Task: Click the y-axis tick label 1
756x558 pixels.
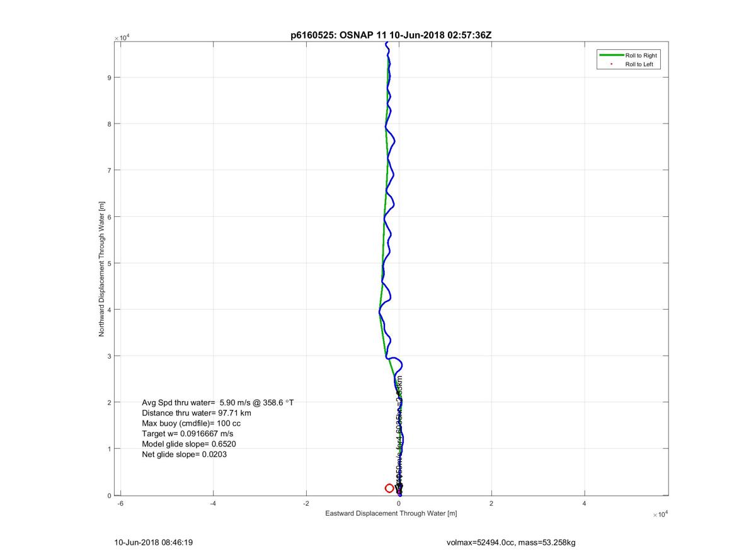Action: [x=110, y=449]
